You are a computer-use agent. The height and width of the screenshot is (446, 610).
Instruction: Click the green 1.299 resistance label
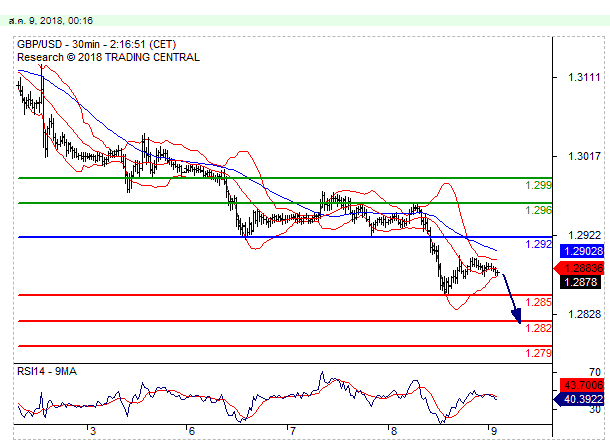[x=538, y=185]
